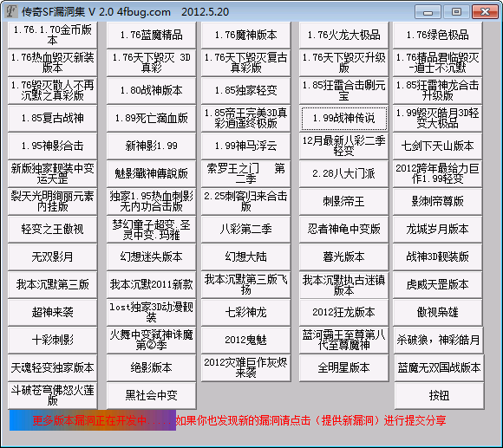Click the app icon in title bar

click(11, 11)
